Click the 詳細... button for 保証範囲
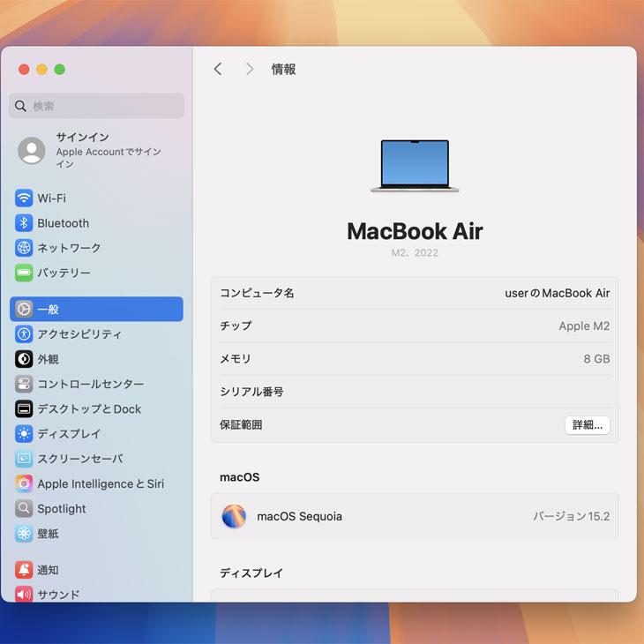 587,425
